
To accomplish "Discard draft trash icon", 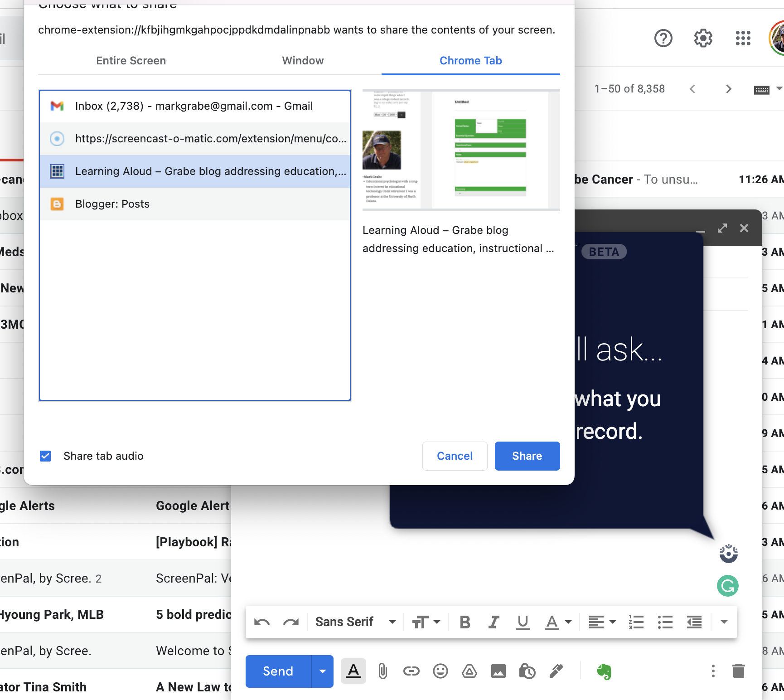I will [x=739, y=671].
